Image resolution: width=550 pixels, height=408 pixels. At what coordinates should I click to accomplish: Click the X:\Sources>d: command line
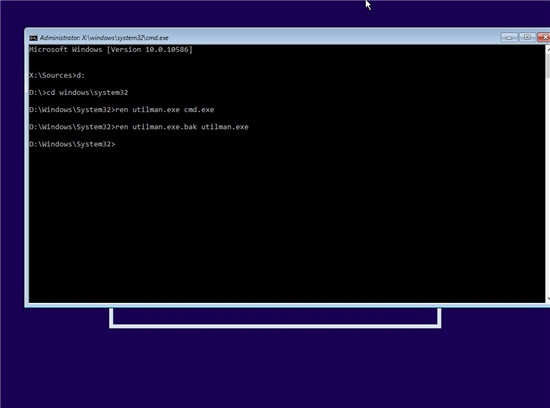click(57, 75)
